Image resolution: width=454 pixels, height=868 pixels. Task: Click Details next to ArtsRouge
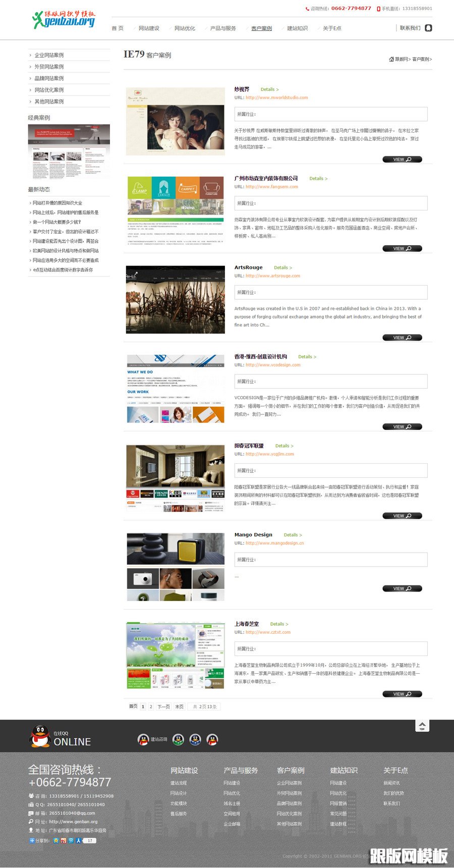283,267
